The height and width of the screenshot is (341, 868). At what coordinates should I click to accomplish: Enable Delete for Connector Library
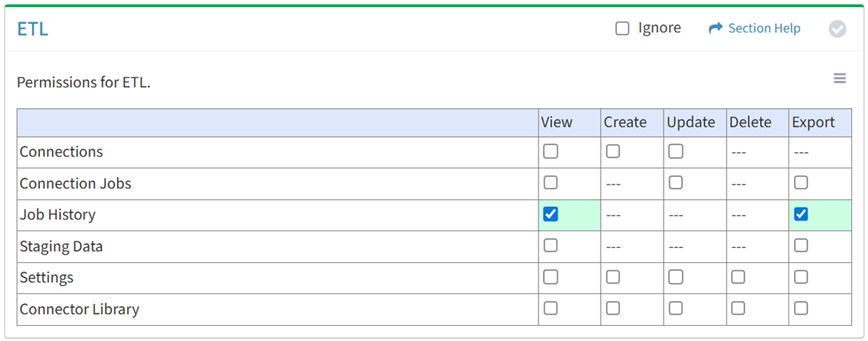coord(738,308)
